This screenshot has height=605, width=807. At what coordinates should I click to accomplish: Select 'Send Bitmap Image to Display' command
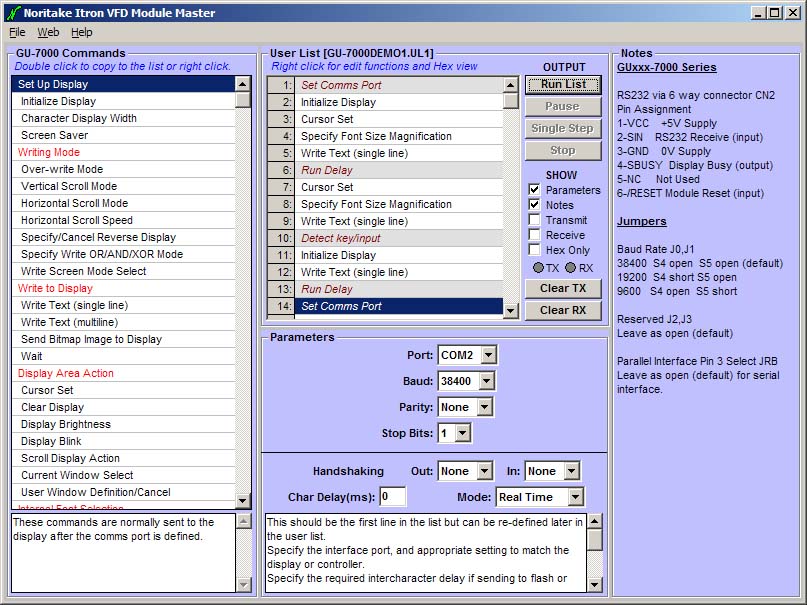coord(123,339)
